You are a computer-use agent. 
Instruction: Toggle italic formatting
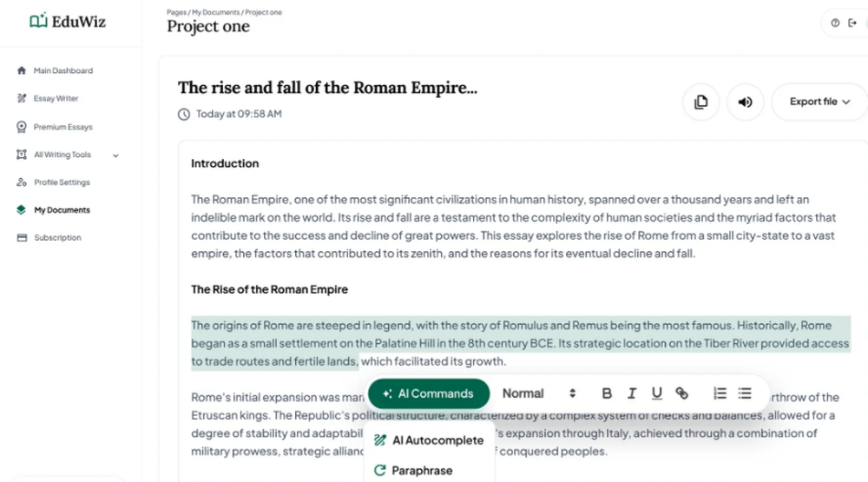pyautogui.click(x=632, y=393)
